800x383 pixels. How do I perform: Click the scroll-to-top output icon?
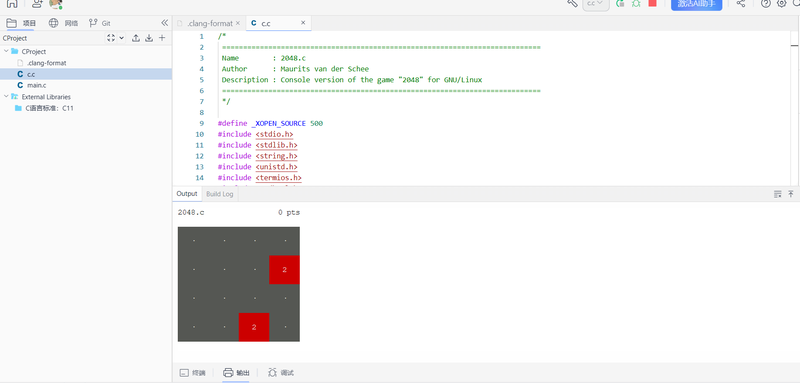(x=791, y=194)
